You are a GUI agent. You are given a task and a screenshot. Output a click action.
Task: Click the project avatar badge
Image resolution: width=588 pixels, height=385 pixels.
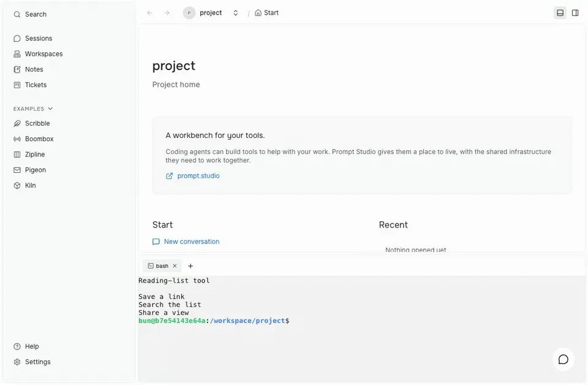click(x=189, y=13)
